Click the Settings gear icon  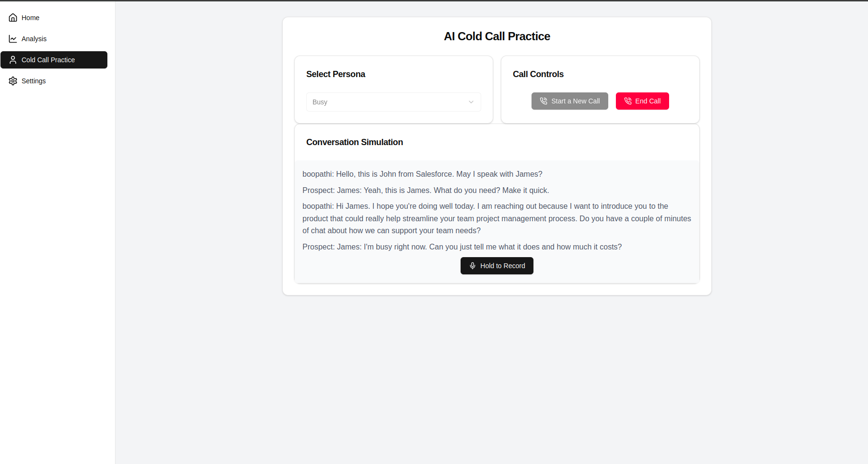[x=13, y=81]
